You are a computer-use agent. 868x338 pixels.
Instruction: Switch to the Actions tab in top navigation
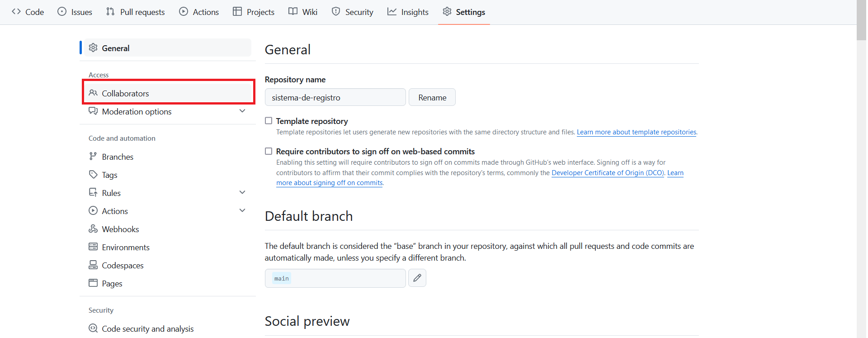click(x=199, y=12)
